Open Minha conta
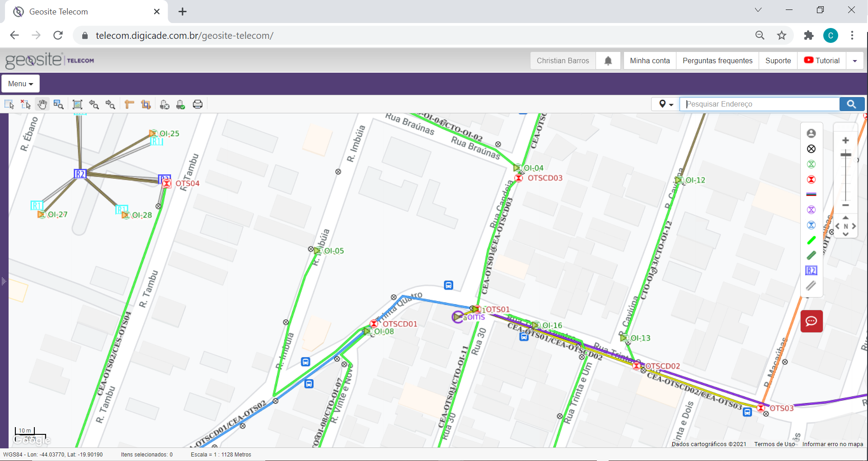This screenshot has height=461, width=868. tap(650, 61)
